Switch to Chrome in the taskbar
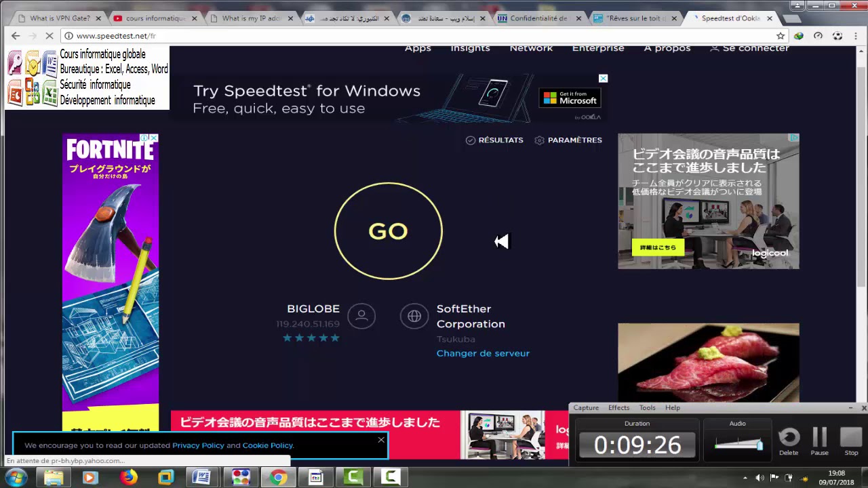This screenshot has height=488, width=868. [277, 478]
